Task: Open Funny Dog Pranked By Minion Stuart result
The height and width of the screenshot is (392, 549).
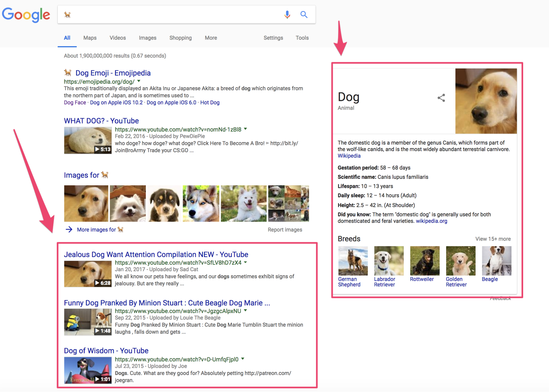Action: (167, 303)
